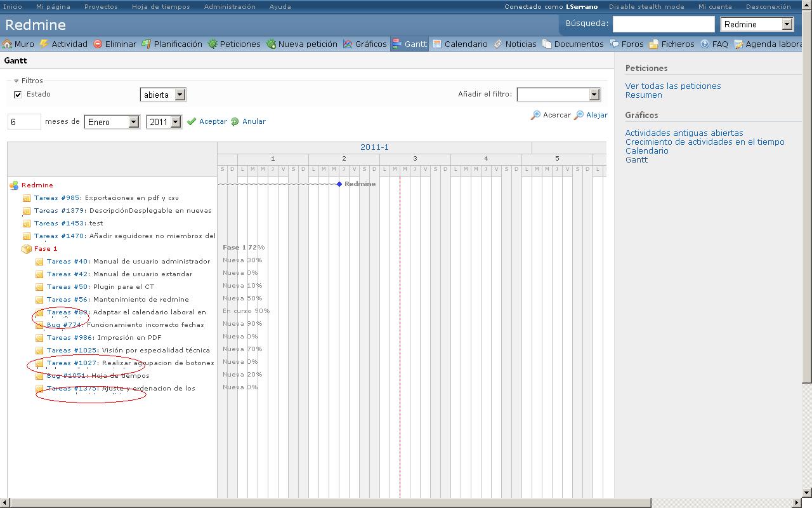This screenshot has height=508, width=812.
Task: Open Tareas #985 issue link
Action: (58, 197)
